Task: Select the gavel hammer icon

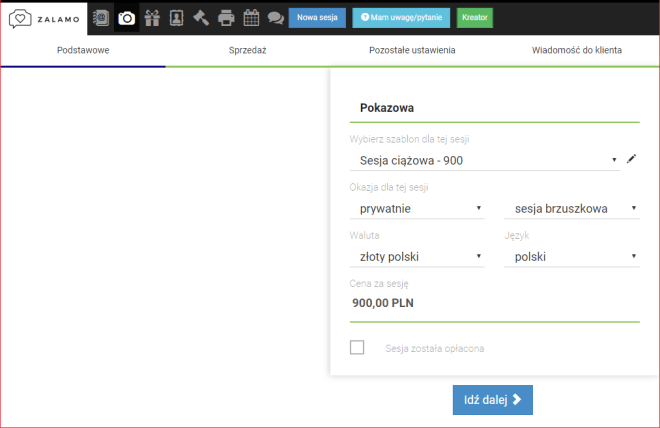Action: pyautogui.click(x=200, y=17)
